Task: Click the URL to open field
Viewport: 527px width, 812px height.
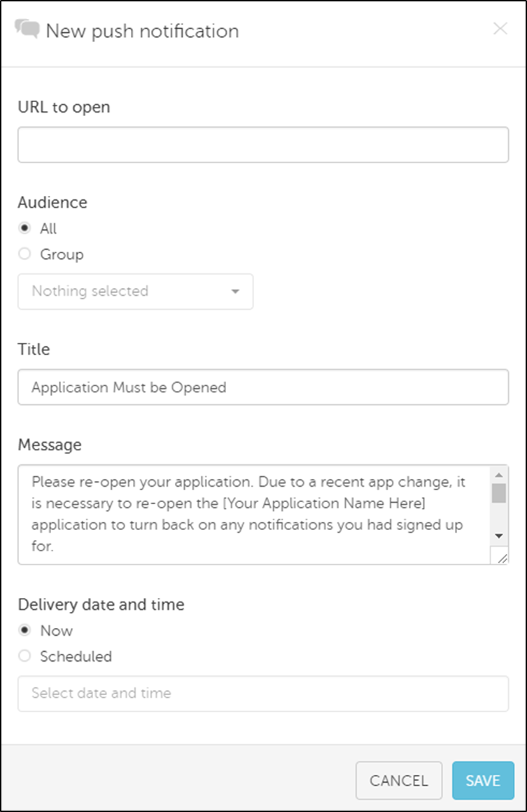Action: tap(263, 144)
